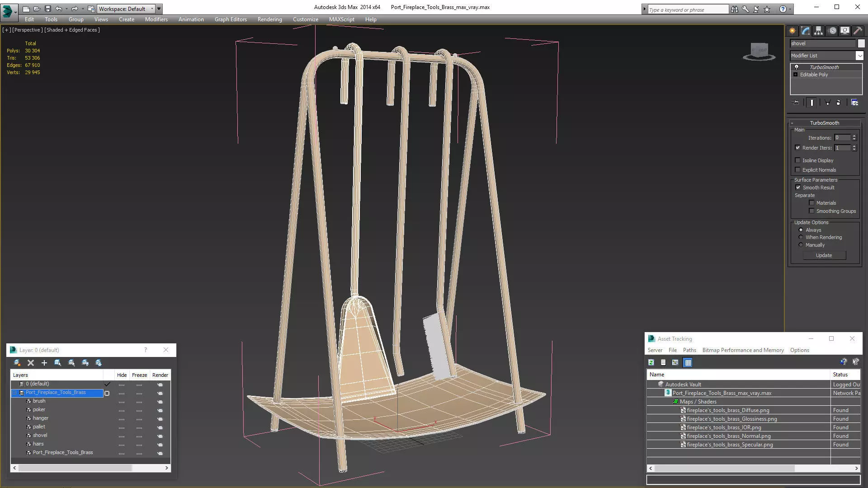
Task: Select the poker object in layers
Action: tap(39, 410)
